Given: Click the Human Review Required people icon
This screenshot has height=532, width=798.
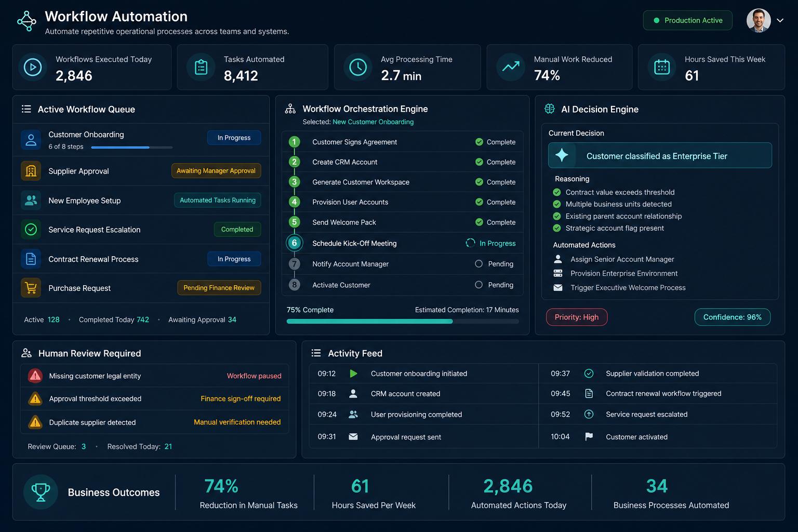Looking at the screenshot, I should coord(26,353).
